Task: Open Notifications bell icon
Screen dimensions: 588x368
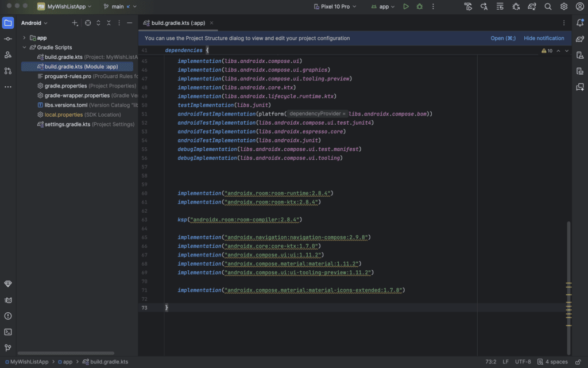Action: 580,23
